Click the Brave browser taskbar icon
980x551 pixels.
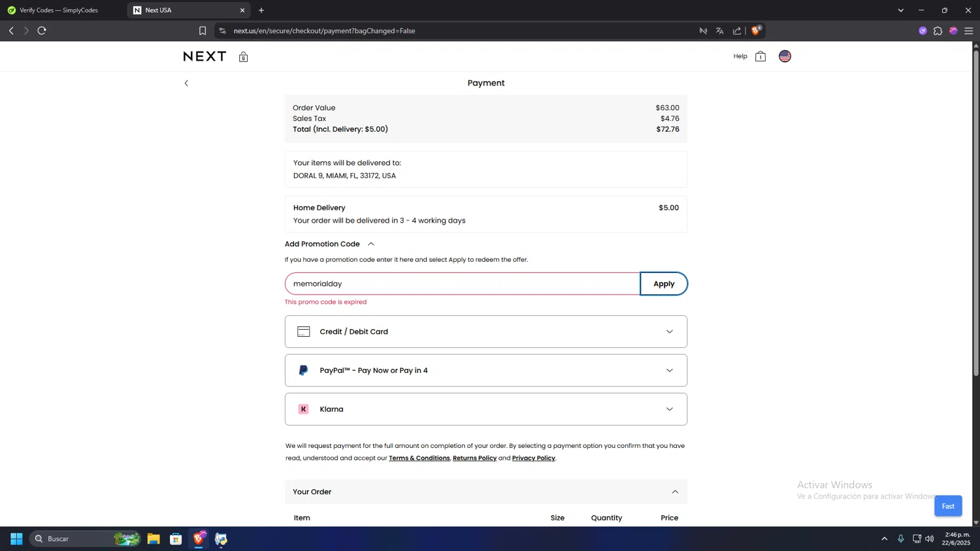pyautogui.click(x=199, y=539)
